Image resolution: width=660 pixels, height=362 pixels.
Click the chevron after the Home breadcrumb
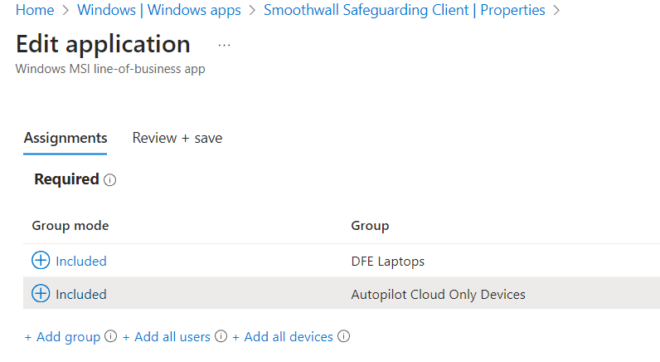coord(65,10)
